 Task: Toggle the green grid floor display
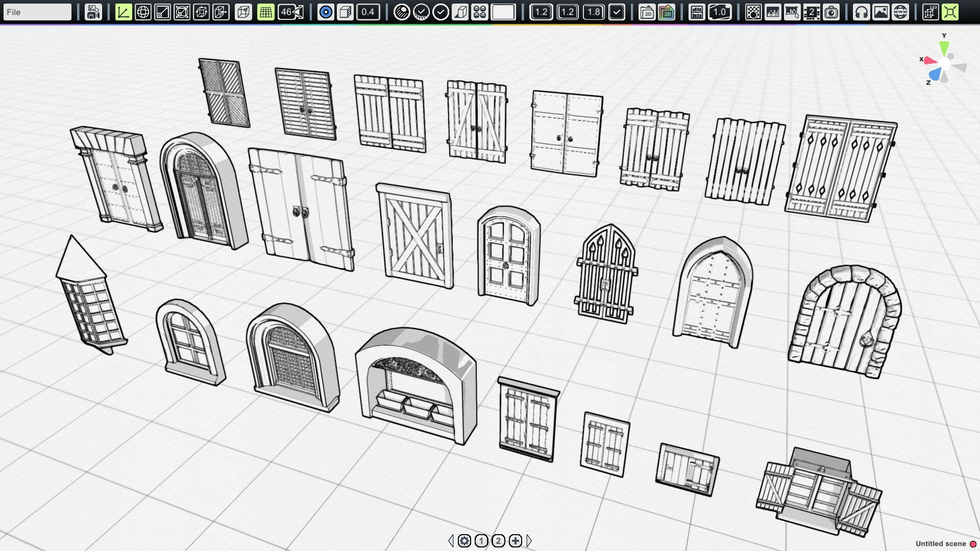coord(265,12)
